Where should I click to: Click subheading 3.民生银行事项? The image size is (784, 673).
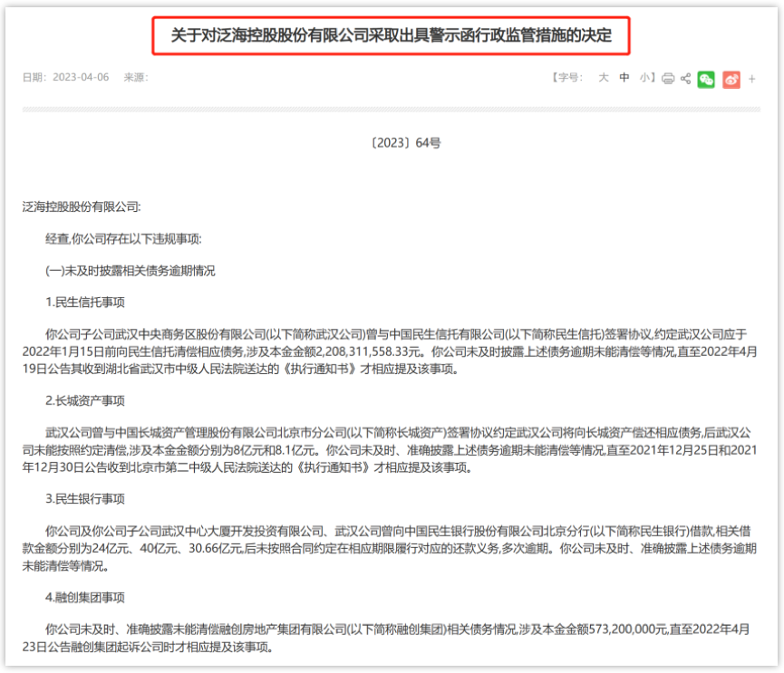pyautogui.click(x=85, y=498)
